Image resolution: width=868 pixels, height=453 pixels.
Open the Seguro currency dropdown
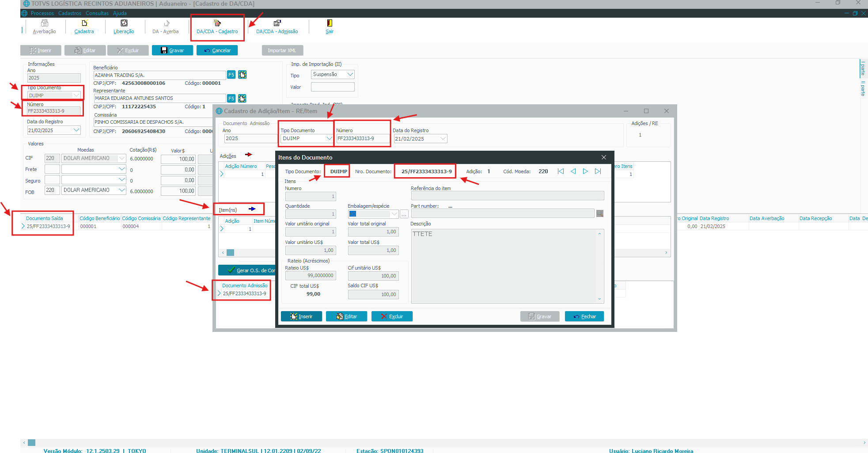click(122, 180)
